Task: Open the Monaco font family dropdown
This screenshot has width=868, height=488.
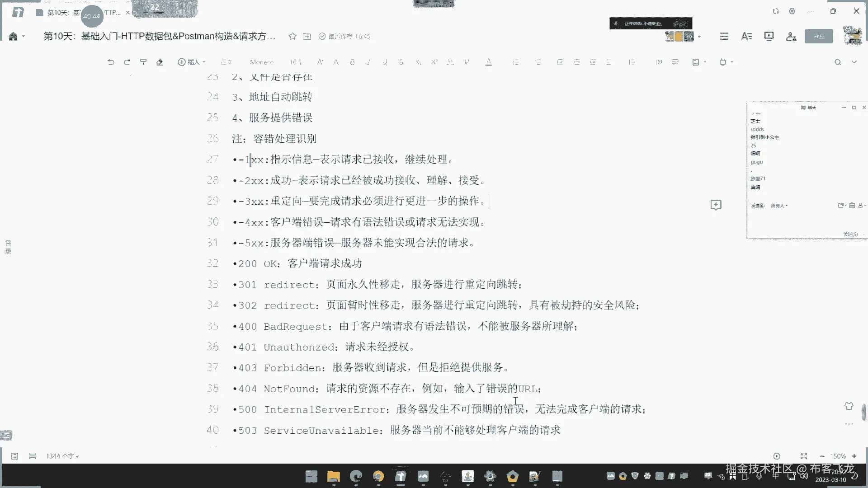Action: coord(262,62)
